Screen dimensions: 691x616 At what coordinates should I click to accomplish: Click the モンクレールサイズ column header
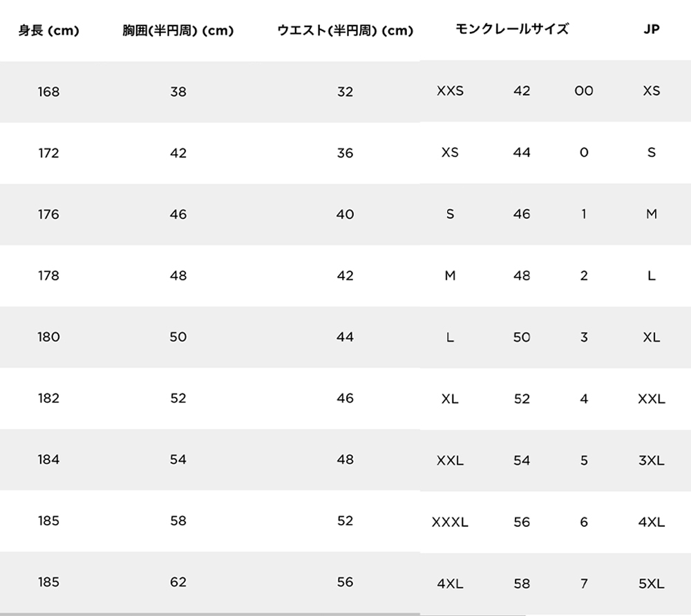click(511, 29)
